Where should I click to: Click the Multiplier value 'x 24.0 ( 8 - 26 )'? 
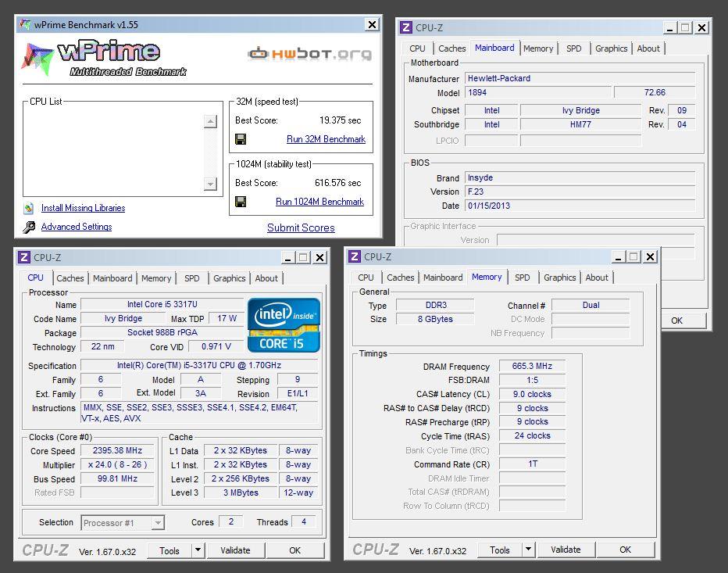coord(117,464)
